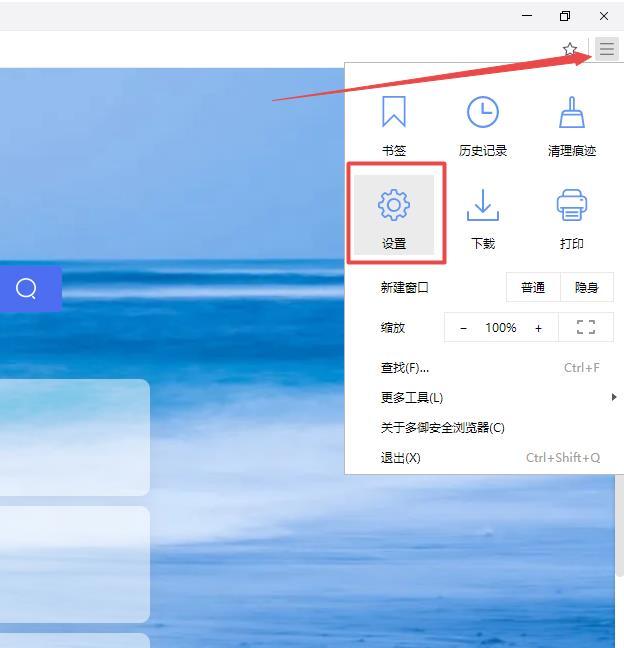Click the 新建窗口 label
624x648 pixels.
coord(405,287)
